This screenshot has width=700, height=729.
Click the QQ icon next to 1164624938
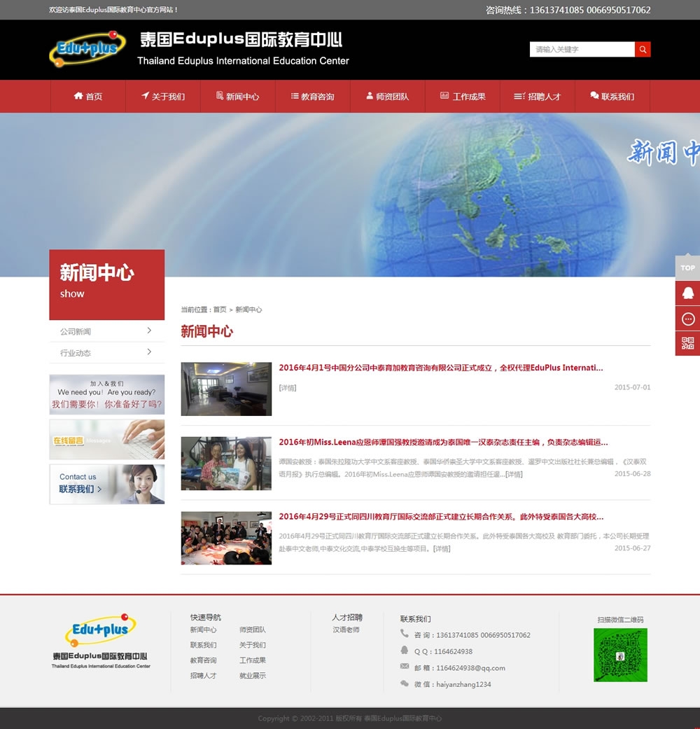(404, 651)
